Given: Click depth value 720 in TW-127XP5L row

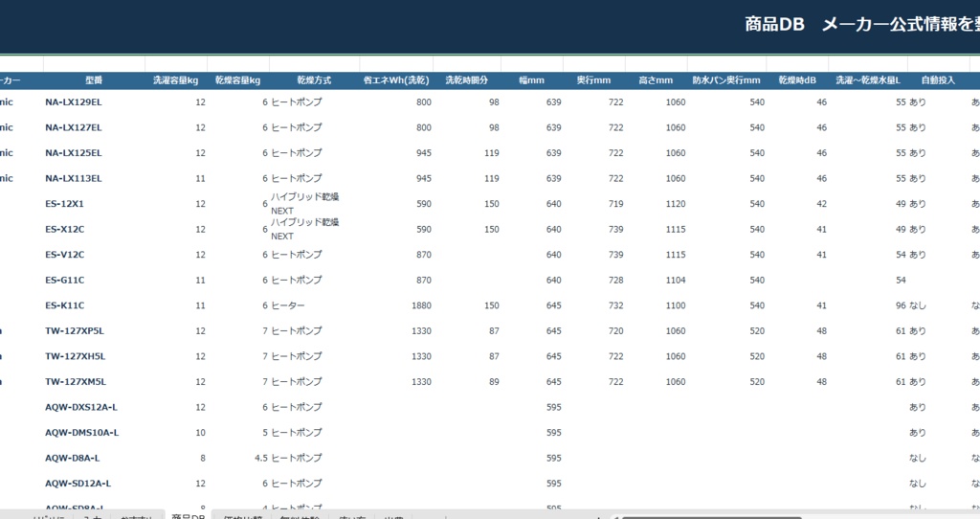Looking at the screenshot, I should coord(616,330).
